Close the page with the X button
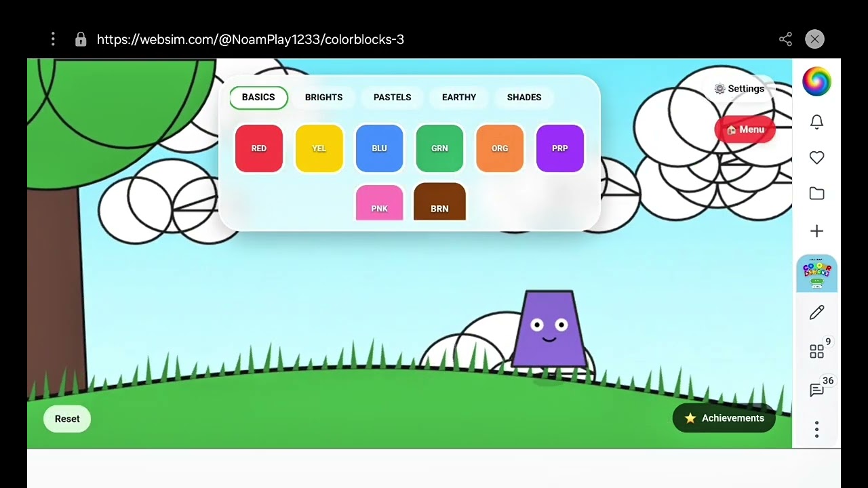The image size is (868, 488). tap(814, 39)
